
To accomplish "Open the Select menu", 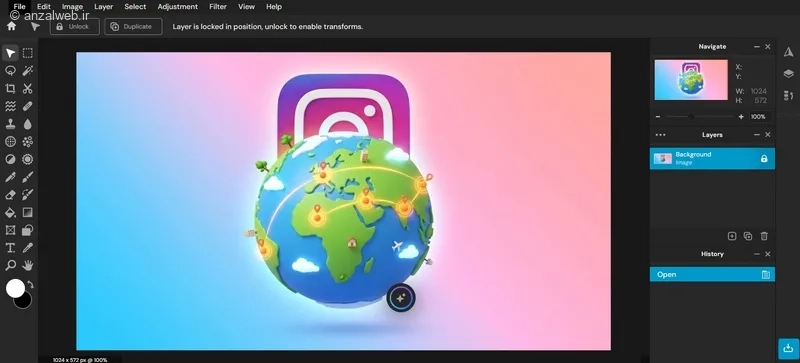I will 135,7.
